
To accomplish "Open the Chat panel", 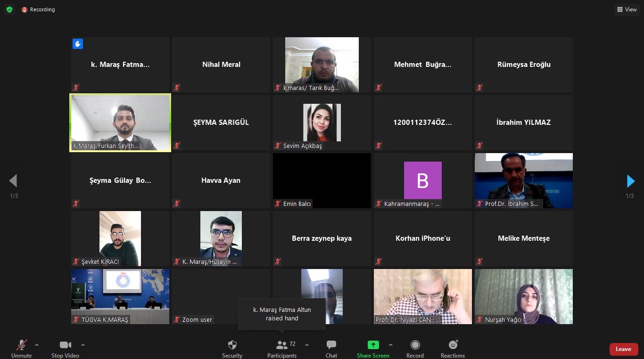I will 331,345.
